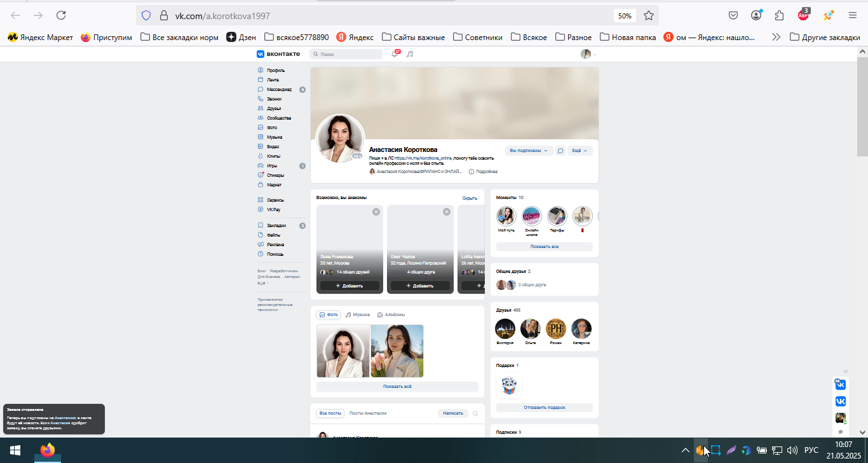Image resolution: width=868 pixels, height=463 pixels.
Task: Click the ВКонтакте logo
Action: click(278, 54)
